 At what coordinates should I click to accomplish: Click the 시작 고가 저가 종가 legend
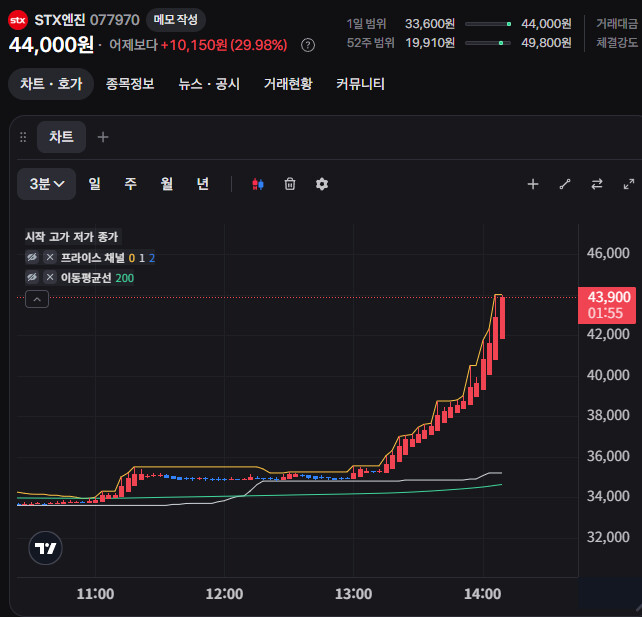(72, 237)
